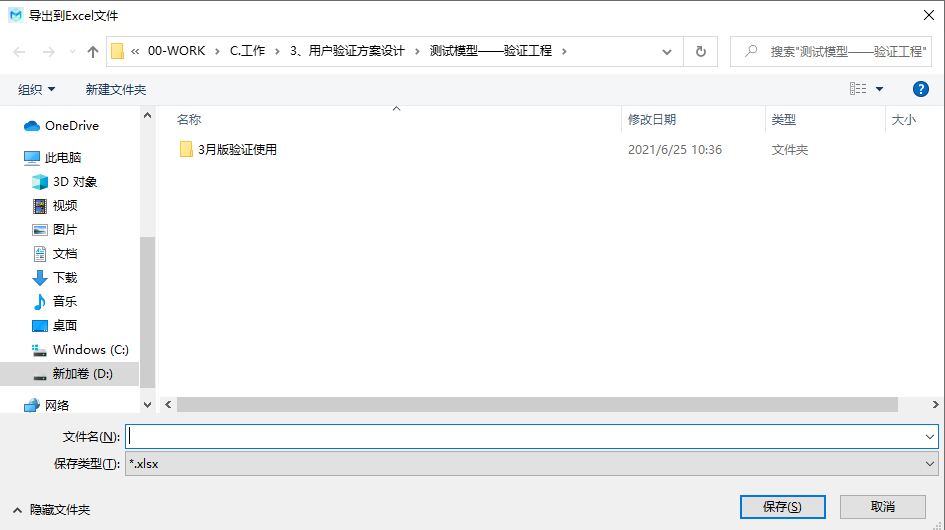
Task: Open 文档 folder in sidebar
Action: (54, 254)
